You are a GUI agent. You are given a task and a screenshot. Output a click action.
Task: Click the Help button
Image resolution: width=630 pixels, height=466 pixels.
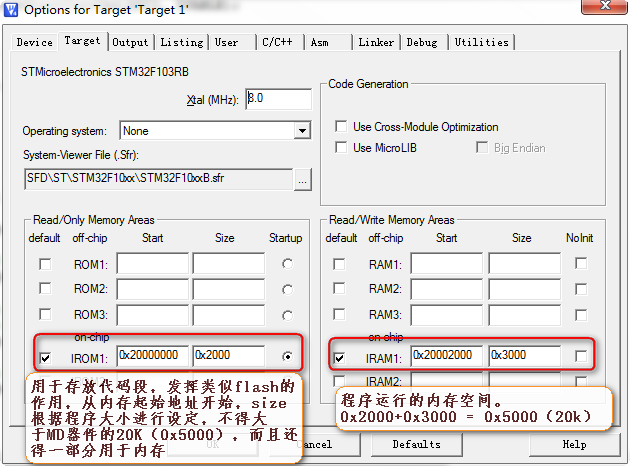click(x=575, y=444)
